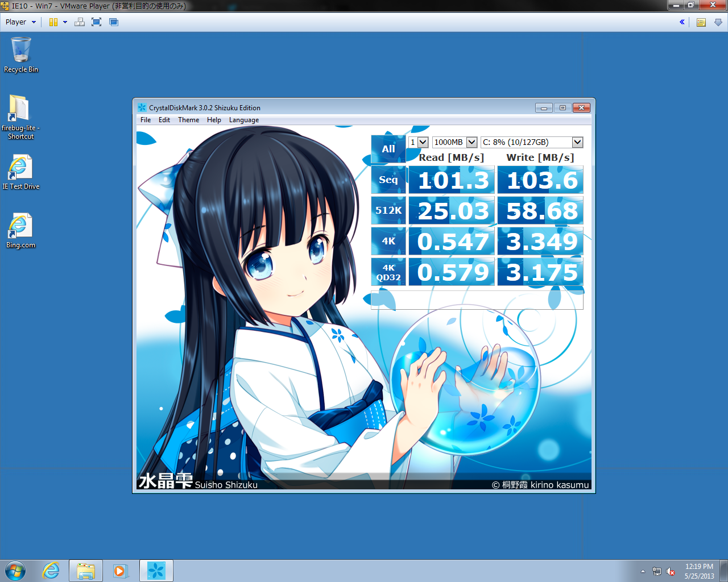Image resolution: width=728 pixels, height=582 pixels.
Task: Open Windows Explorer from the taskbar
Action: tap(86, 571)
